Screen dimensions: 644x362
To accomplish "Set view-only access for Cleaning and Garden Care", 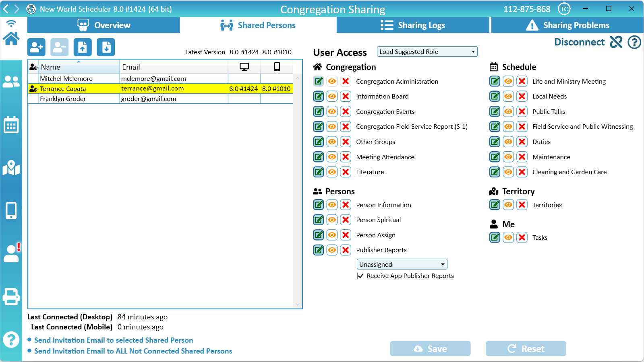I will tap(509, 172).
